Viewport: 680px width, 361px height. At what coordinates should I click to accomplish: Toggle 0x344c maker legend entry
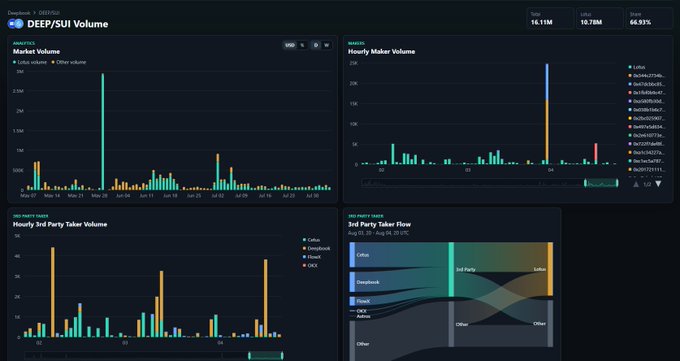click(x=647, y=75)
